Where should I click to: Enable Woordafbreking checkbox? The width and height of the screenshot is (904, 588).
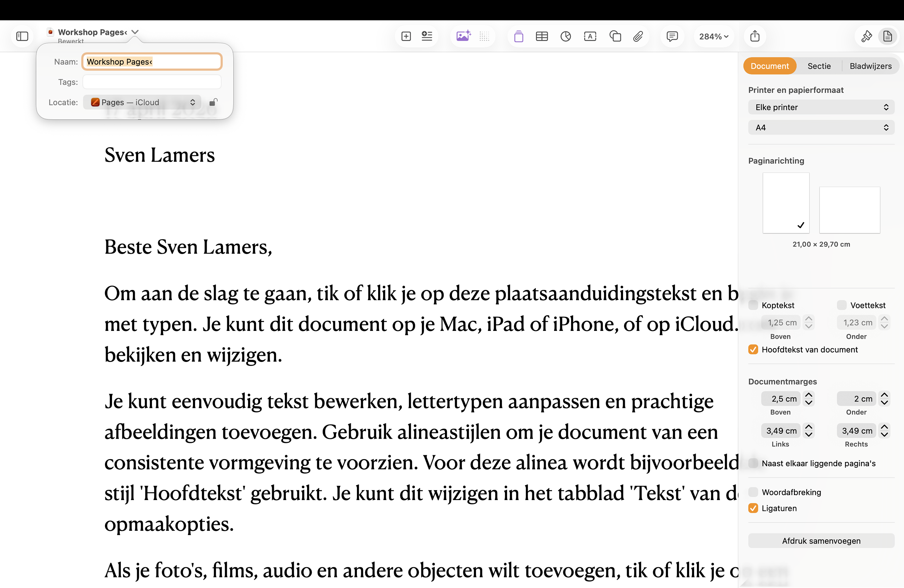[753, 492]
